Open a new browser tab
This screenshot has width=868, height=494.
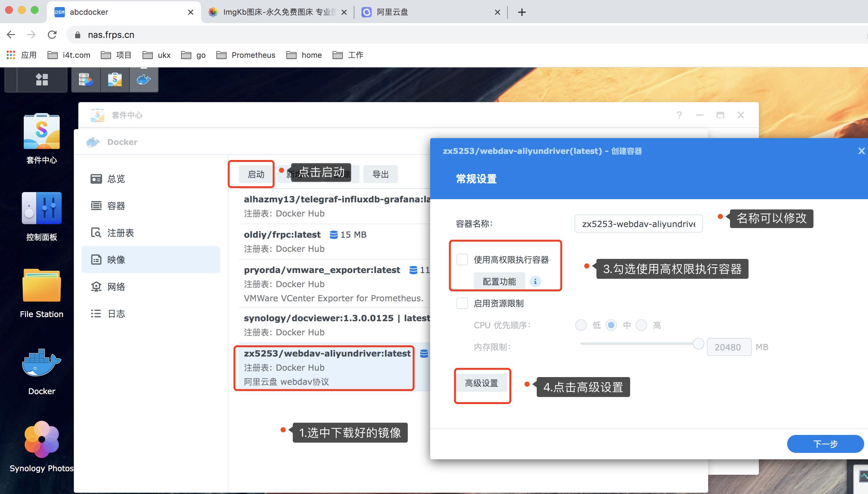(x=522, y=12)
